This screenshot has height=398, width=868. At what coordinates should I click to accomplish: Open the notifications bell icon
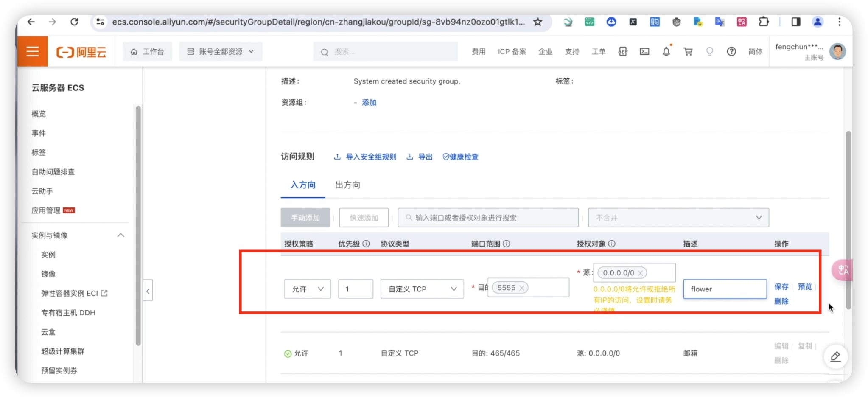666,52
